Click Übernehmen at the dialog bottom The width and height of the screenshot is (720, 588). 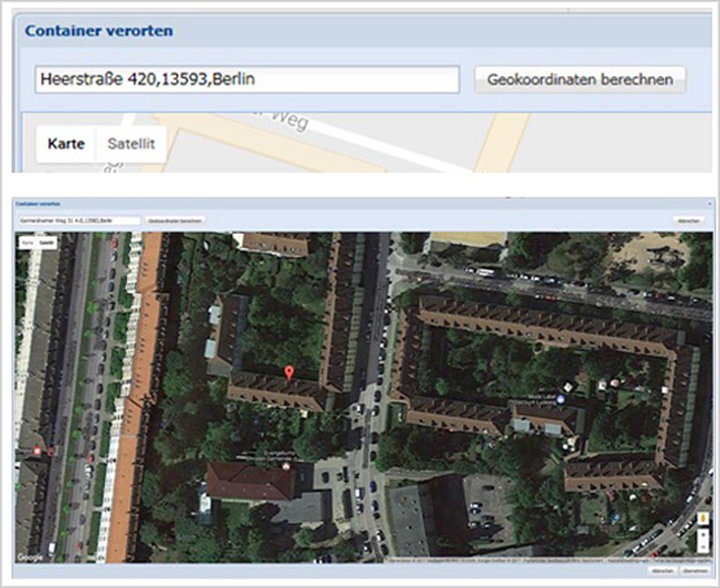point(695,571)
